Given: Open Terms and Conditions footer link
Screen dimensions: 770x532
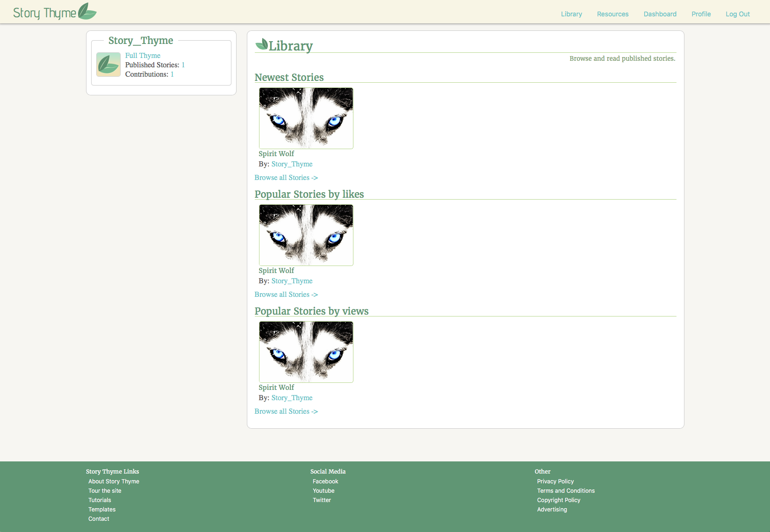Looking at the screenshot, I should (566, 491).
